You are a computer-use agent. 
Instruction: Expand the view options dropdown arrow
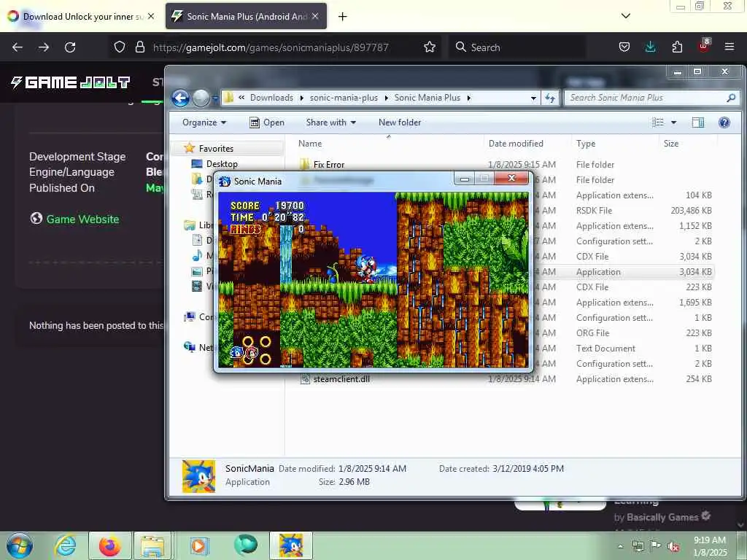click(x=673, y=122)
